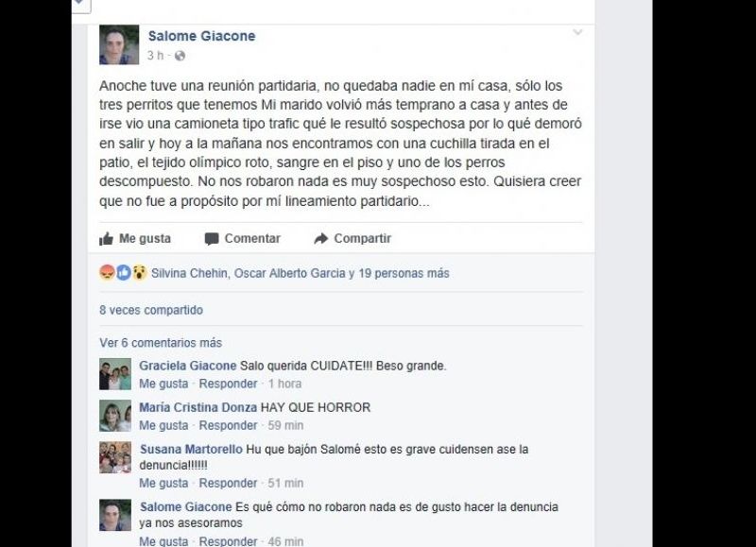Open 8 veces compartido shares list
Viewport: 756px width, 547px height.
[x=151, y=310]
